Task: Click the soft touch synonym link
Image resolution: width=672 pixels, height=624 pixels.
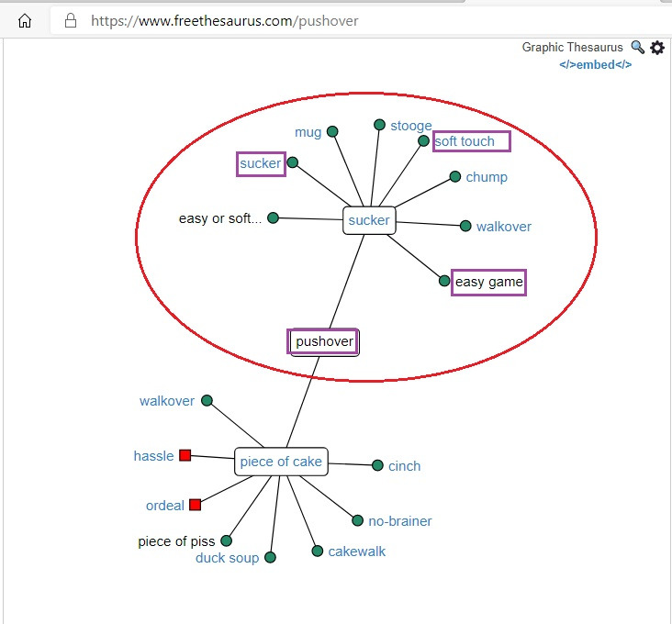Action: [465, 141]
